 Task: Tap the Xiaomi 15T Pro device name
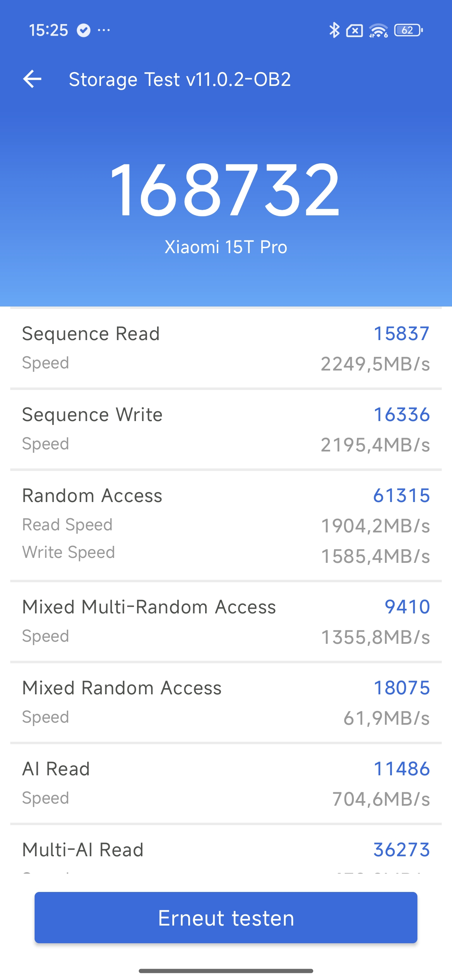pyautogui.click(x=226, y=247)
